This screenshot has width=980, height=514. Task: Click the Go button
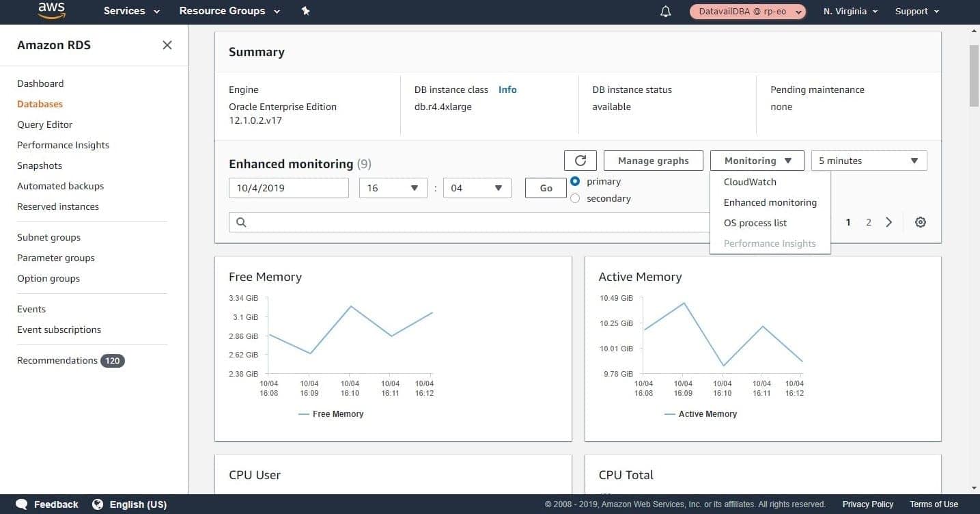click(x=546, y=188)
